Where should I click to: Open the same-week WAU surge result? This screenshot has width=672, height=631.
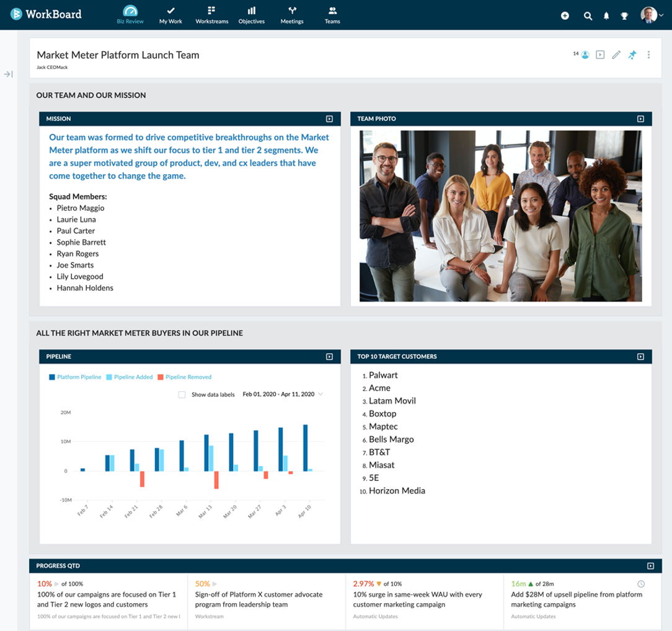[x=417, y=599]
